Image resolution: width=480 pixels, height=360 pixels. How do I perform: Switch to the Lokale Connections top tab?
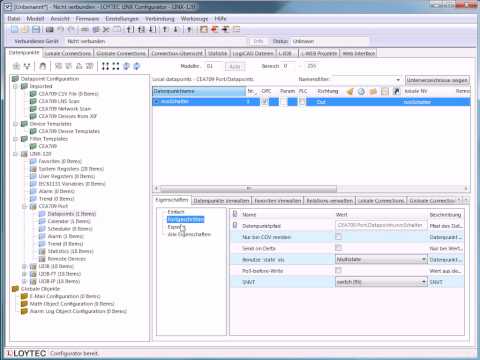68,53
